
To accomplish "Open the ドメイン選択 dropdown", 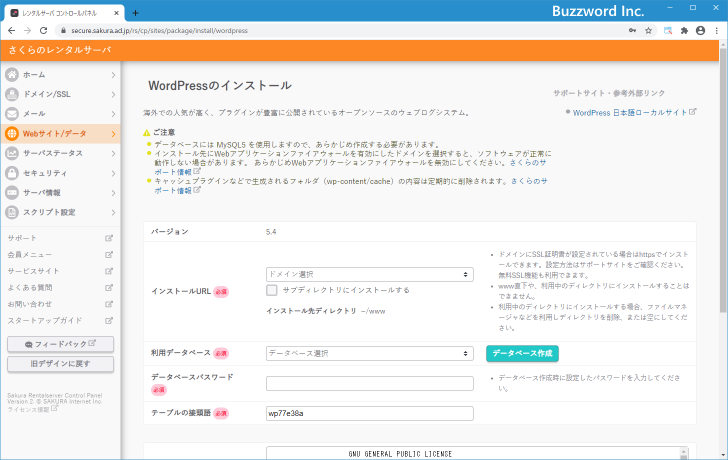I will coord(370,274).
